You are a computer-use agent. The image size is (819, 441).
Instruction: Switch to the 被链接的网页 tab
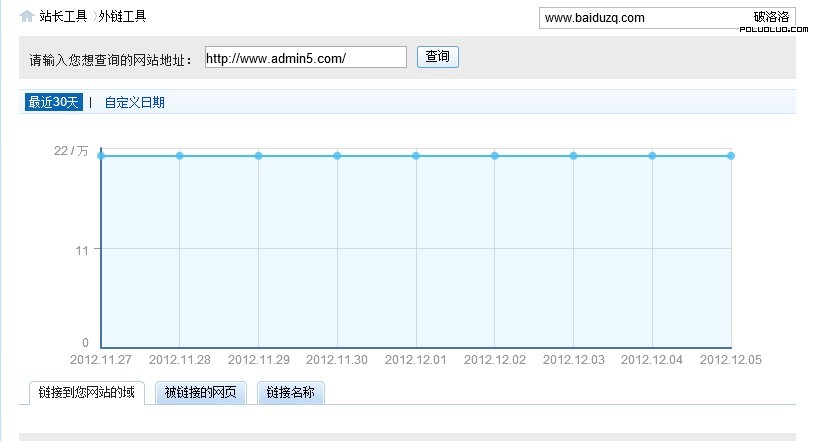pyautogui.click(x=201, y=393)
